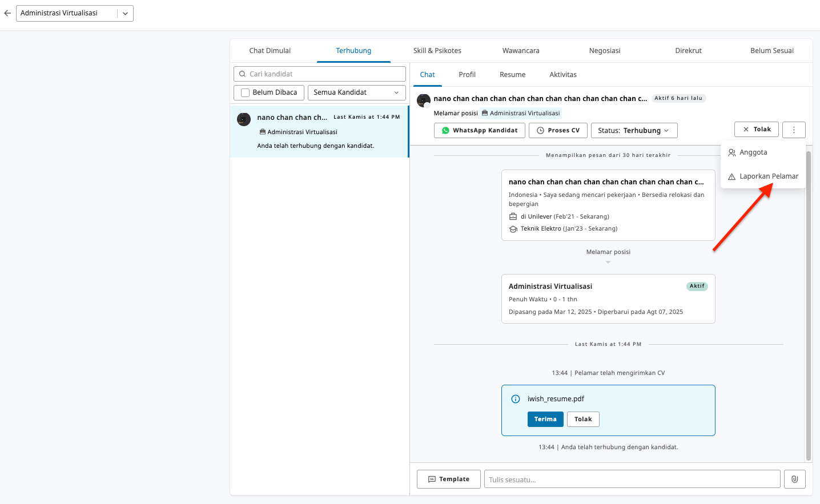Screen dimensions: 820x504
Task: Click the search magnifier icon
Action: tap(243, 74)
